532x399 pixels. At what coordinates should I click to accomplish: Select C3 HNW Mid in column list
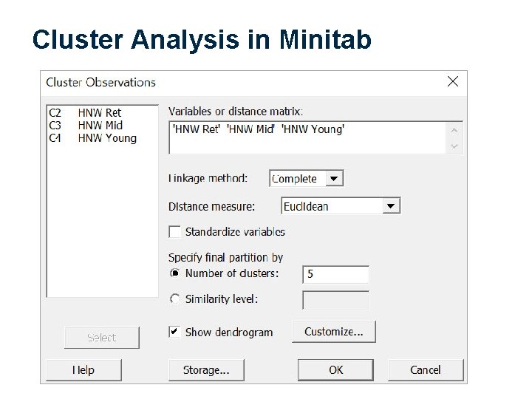click(x=86, y=126)
